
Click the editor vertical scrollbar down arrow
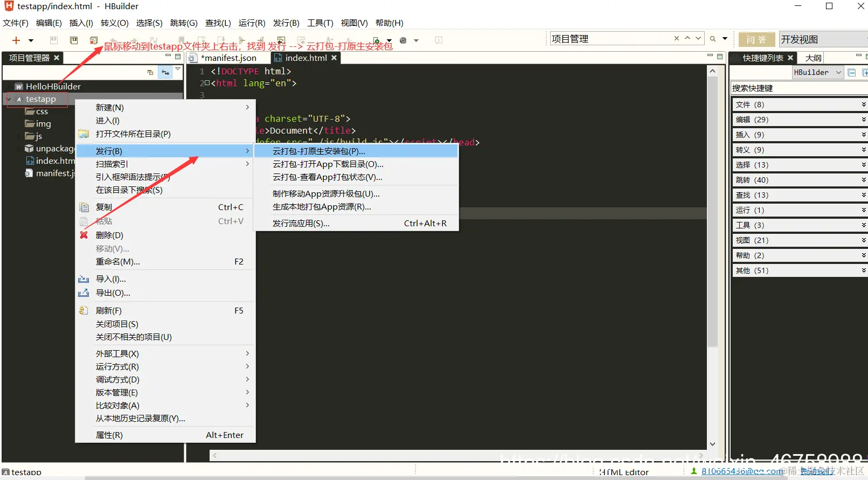pyautogui.click(x=712, y=444)
